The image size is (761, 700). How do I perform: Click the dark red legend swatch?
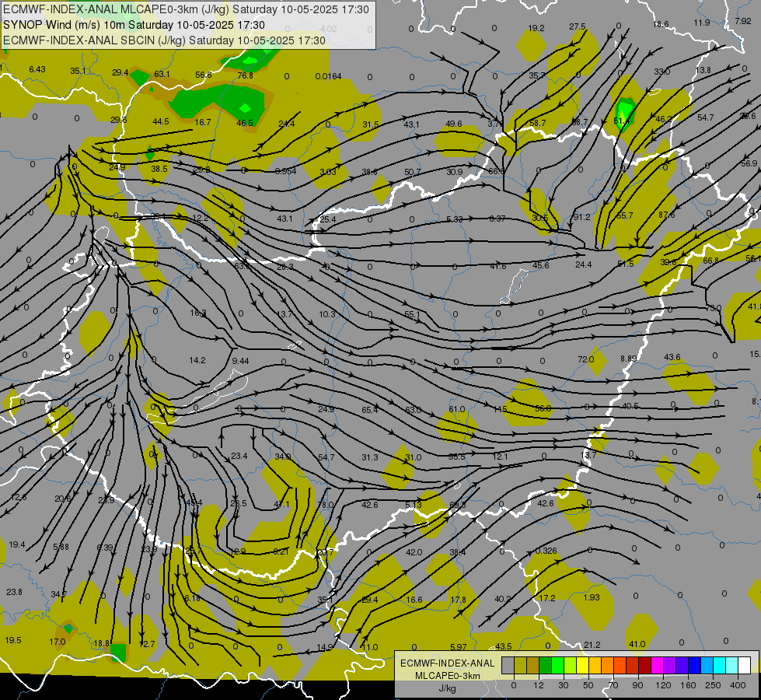click(x=645, y=666)
